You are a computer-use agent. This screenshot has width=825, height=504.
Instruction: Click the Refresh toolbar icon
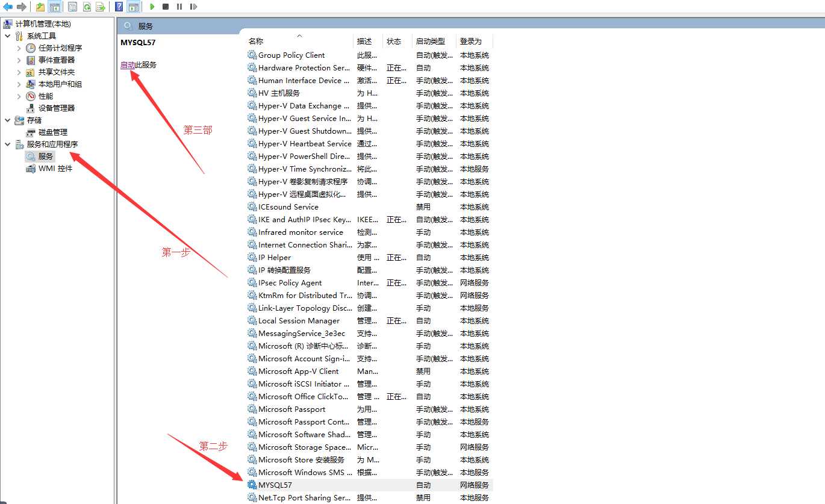[87, 7]
